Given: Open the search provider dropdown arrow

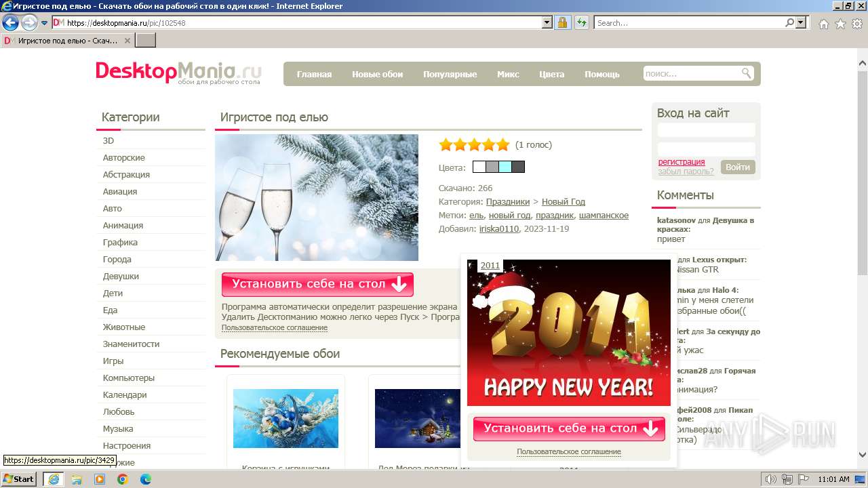Looking at the screenshot, I should pyautogui.click(x=802, y=22).
